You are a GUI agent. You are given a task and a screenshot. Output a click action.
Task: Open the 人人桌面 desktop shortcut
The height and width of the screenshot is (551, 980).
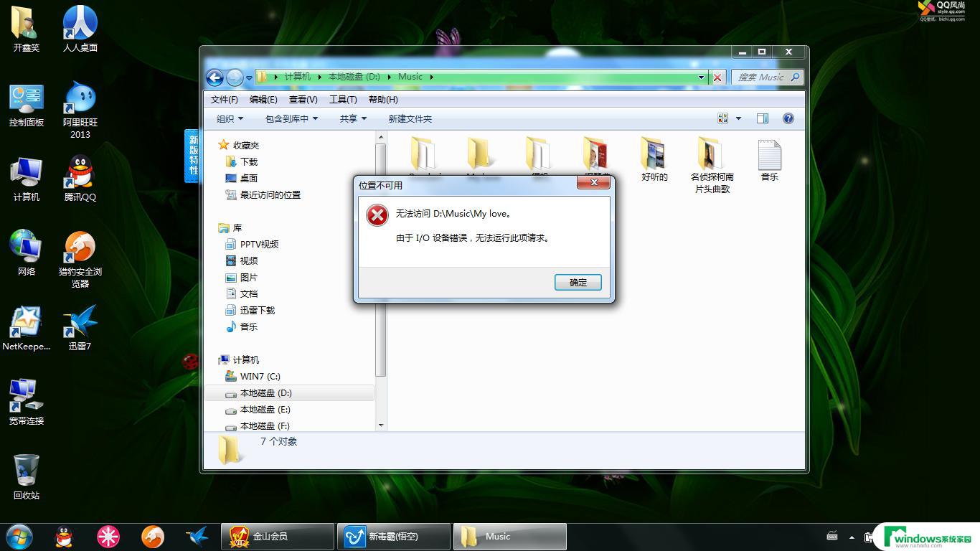click(80, 29)
